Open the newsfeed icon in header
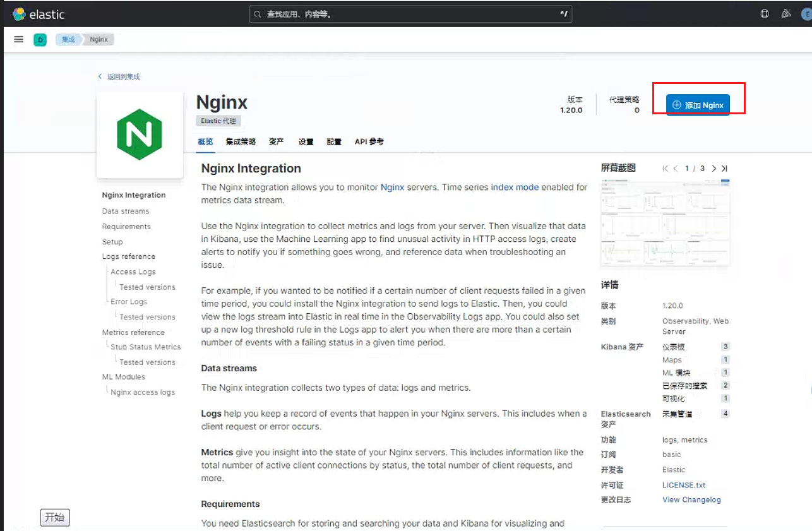Image resolution: width=812 pixels, height=531 pixels. [785, 14]
